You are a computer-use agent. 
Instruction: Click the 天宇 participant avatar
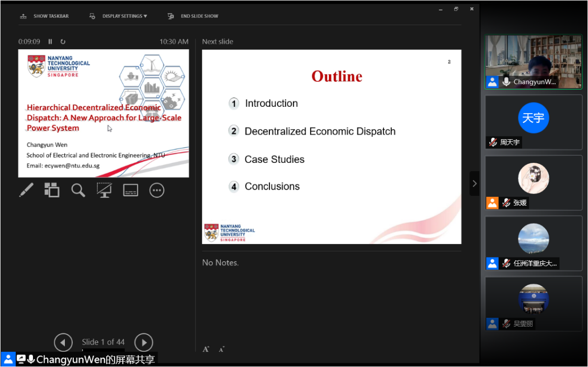(533, 118)
